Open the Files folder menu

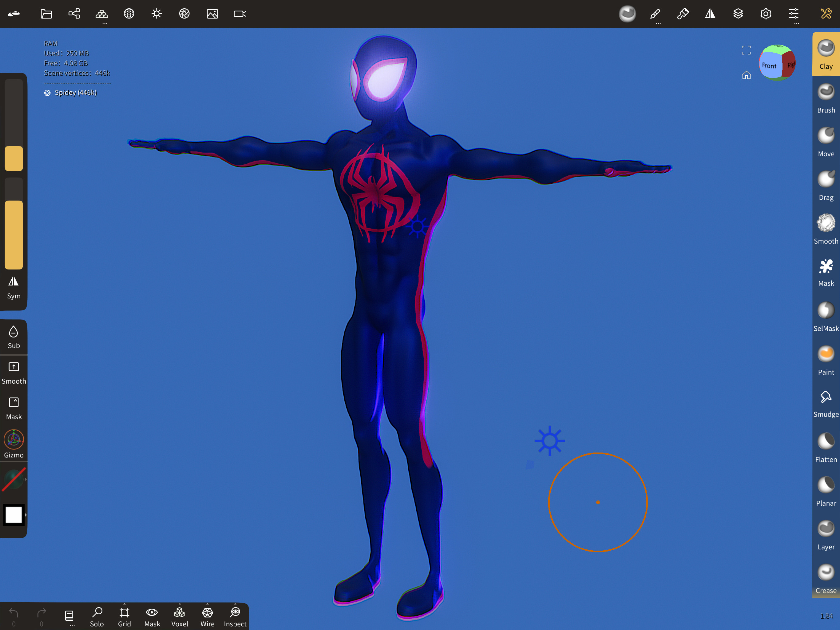tap(46, 14)
